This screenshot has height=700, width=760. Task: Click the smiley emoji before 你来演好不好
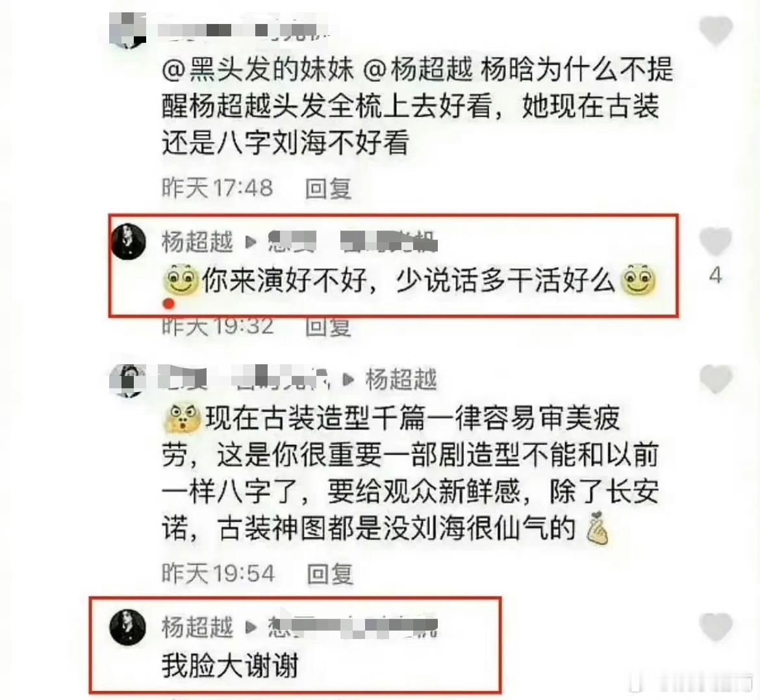coord(181,280)
